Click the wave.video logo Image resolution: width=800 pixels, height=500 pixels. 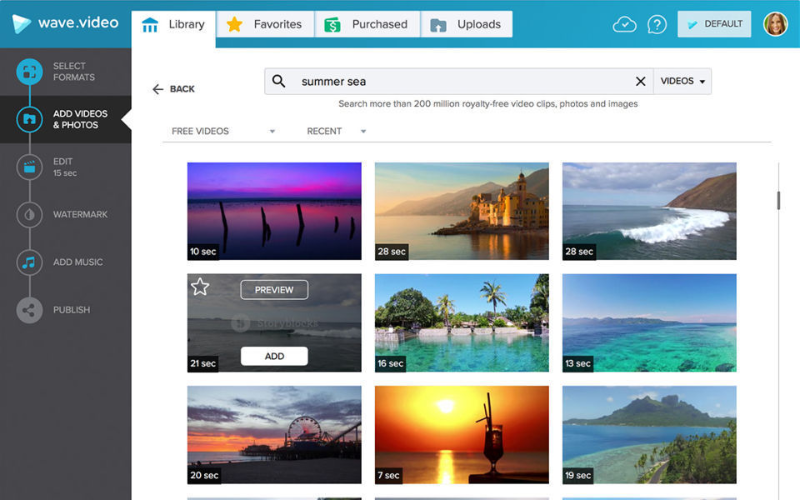pyautogui.click(x=65, y=23)
